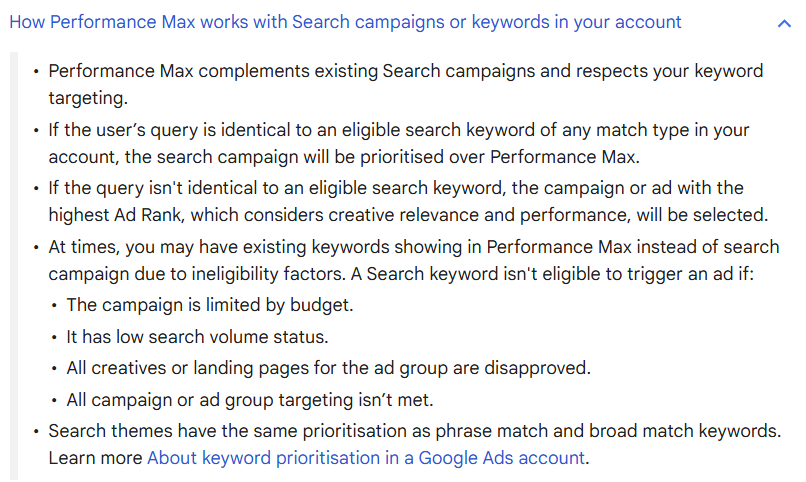Open 'About keyword prioritisation in a Google Ads account' link
The image size is (806, 482).
point(366,458)
